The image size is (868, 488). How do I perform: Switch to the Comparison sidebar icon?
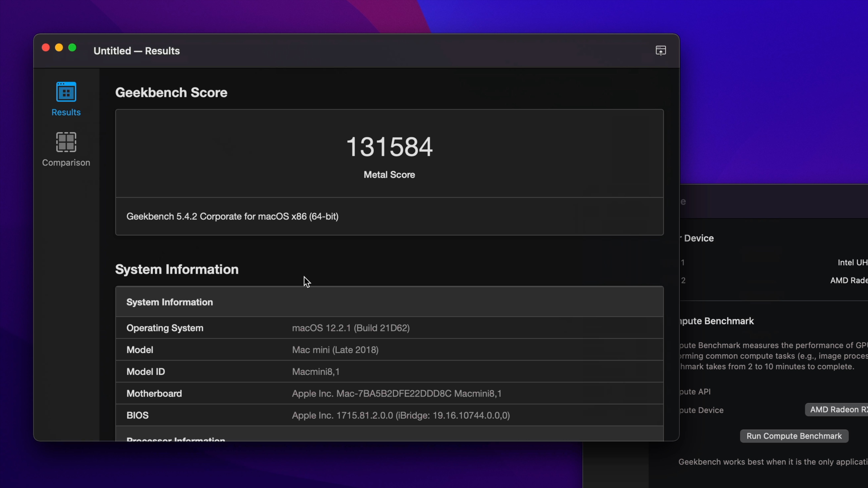coord(66,142)
